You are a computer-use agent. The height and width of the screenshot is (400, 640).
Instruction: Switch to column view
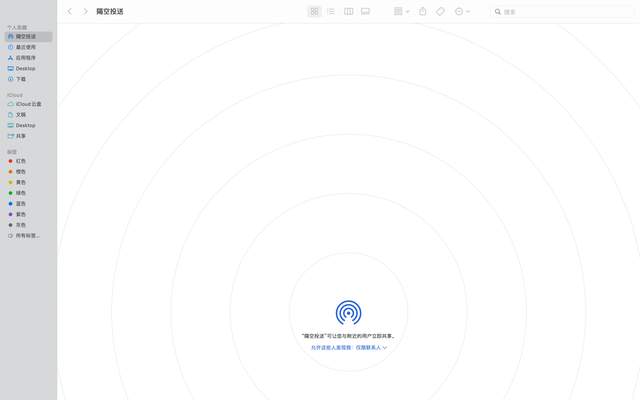point(349,11)
